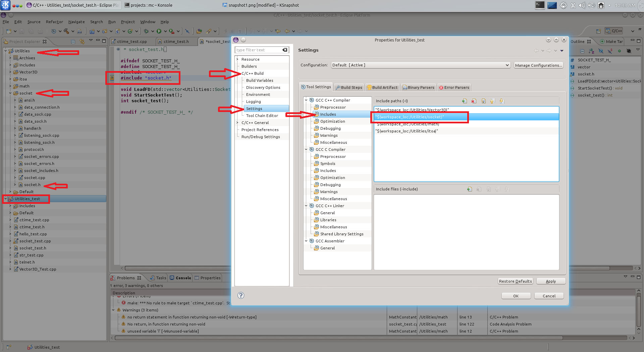Click Restore Defaults button
The width and height of the screenshot is (644, 352).
tap(515, 281)
